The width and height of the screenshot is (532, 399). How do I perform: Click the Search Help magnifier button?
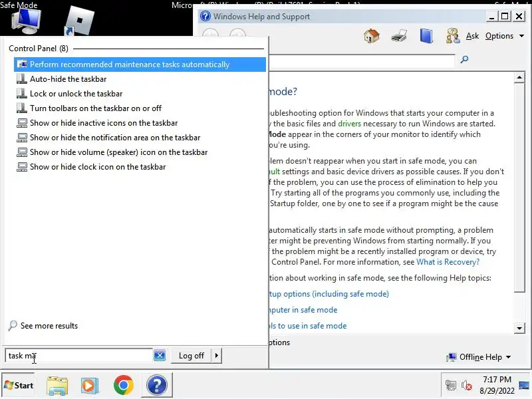point(464,60)
